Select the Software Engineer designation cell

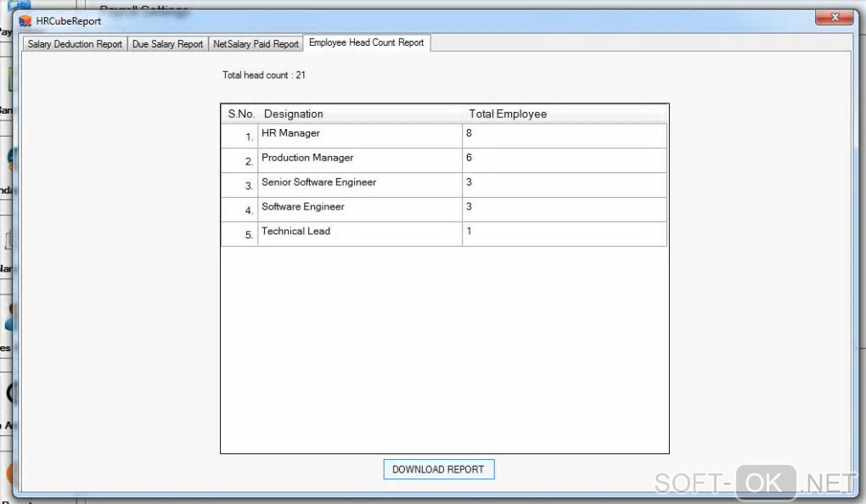360,210
